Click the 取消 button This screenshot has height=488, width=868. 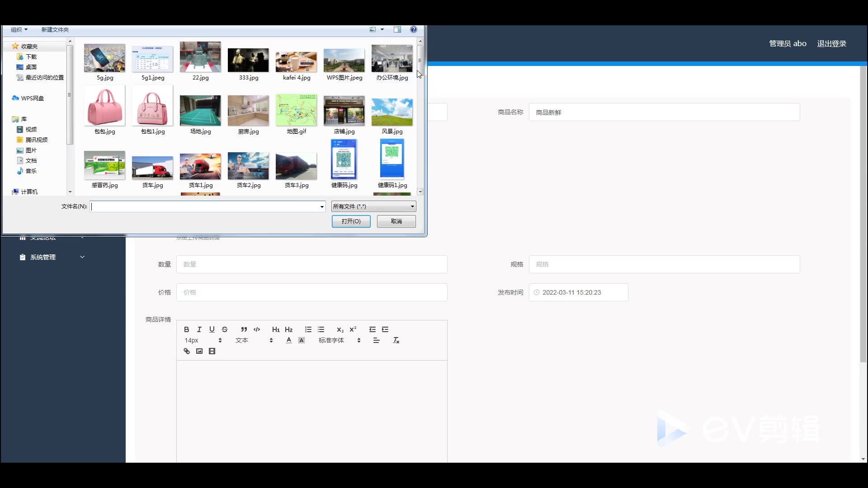396,221
